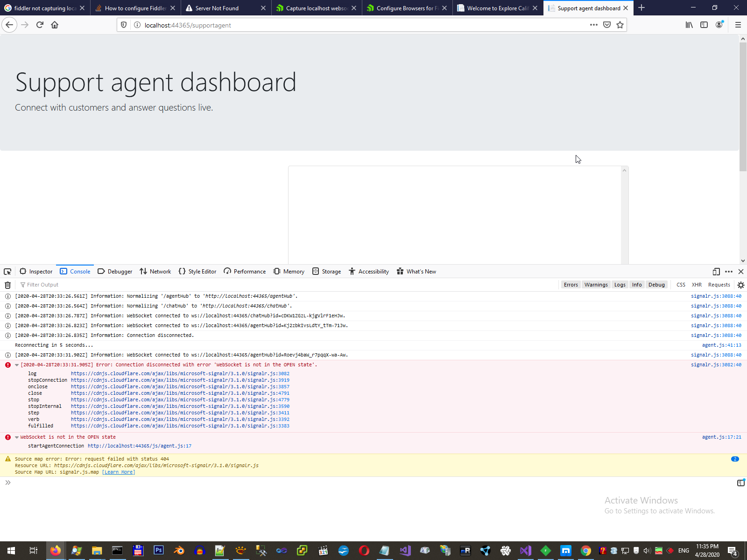Open console settings gear
Viewport: 747px width, 560px height.
(741, 285)
